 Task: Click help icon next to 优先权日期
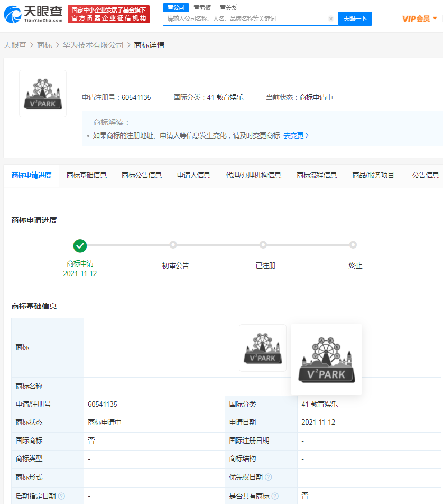(x=269, y=477)
